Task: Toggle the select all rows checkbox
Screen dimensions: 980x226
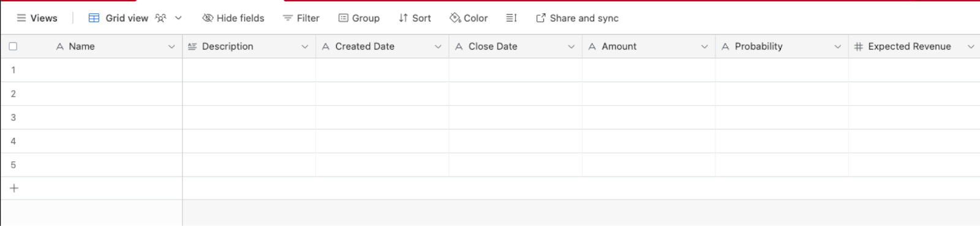Action: click(x=13, y=47)
